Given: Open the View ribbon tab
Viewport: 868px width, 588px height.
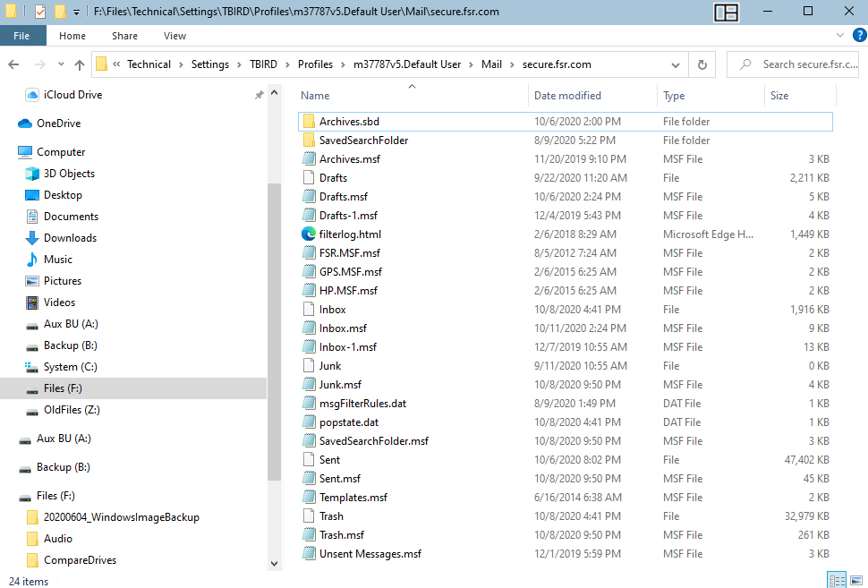Looking at the screenshot, I should coord(174,36).
